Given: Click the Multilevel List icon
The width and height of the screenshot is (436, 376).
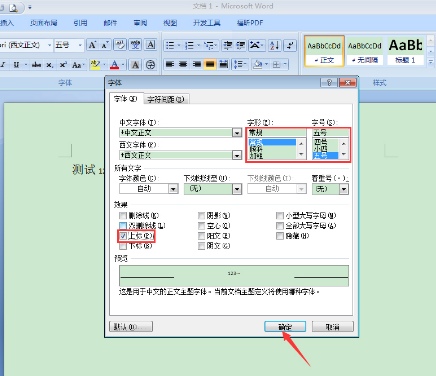Looking at the screenshot, I should click(x=209, y=45).
